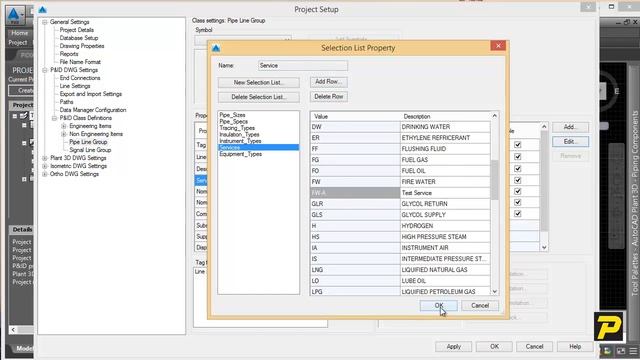
Task: Select File Name Format in the tree
Action: pyautogui.click(x=80, y=62)
